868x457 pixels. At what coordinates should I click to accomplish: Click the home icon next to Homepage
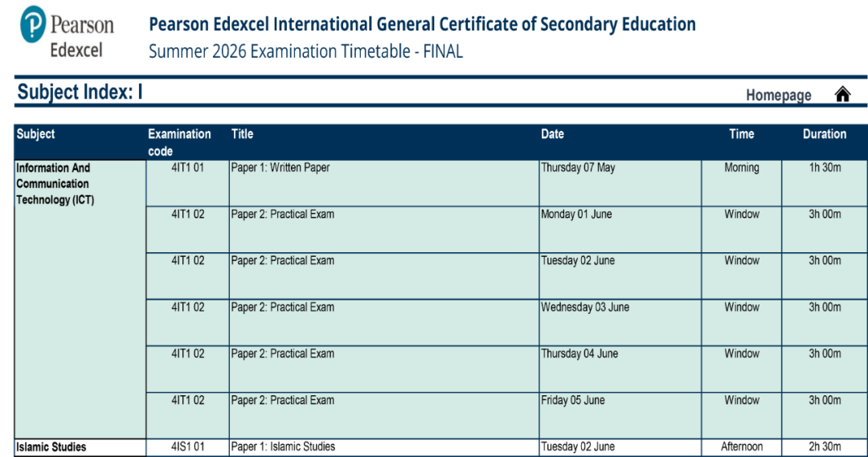tap(842, 95)
